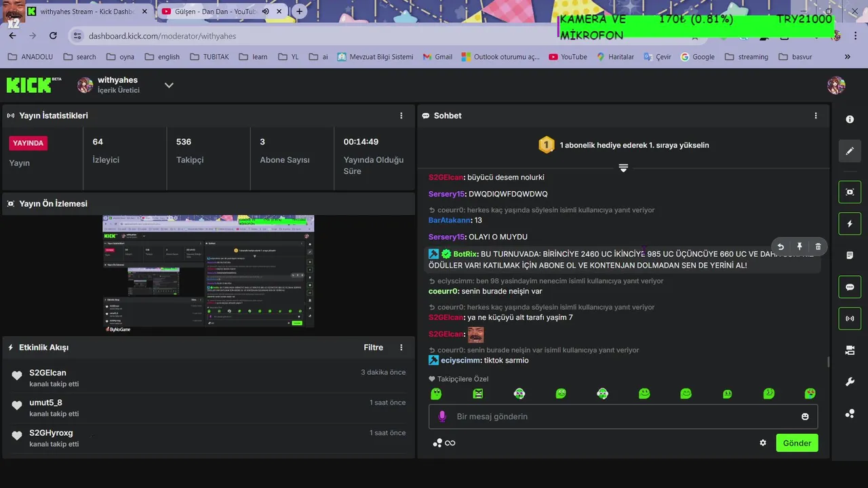Image resolution: width=868 pixels, height=488 pixels.
Task: Open the ANADOLU bookmark folder
Action: (x=31, y=57)
